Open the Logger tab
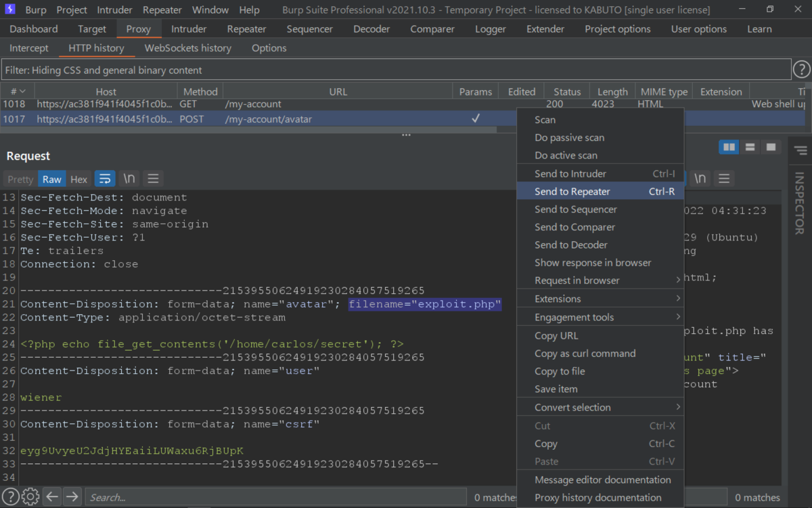The height and width of the screenshot is (508, 812). coord(491,29)
